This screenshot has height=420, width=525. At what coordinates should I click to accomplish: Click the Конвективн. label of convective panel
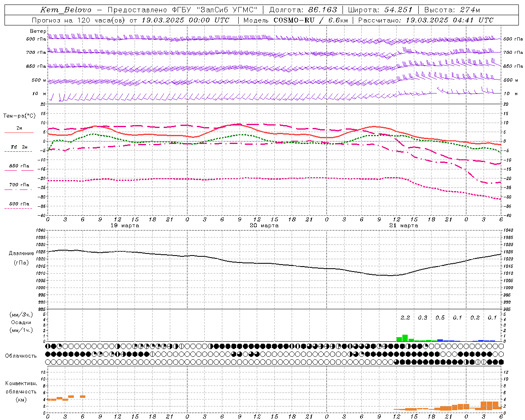21,383
